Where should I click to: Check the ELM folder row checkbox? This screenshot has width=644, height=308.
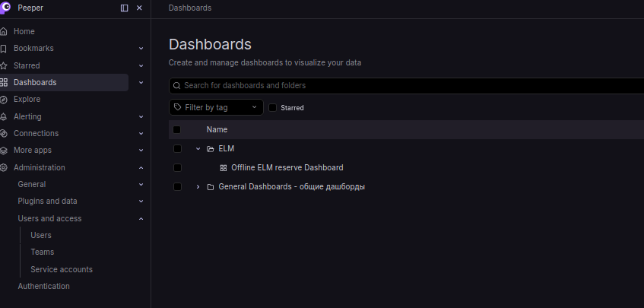[x=177, y=148]
